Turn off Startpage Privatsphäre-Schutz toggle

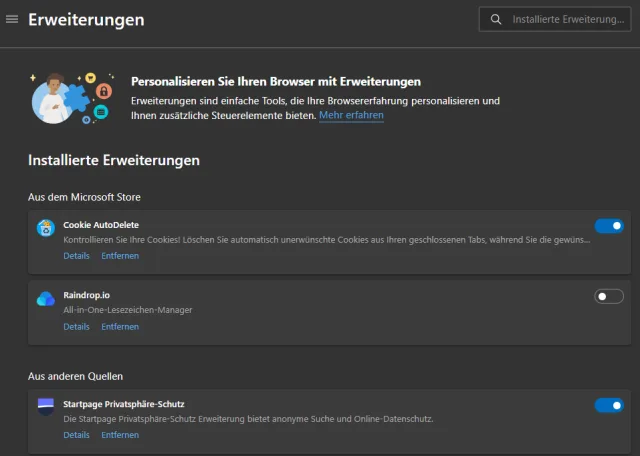point(609,405)
